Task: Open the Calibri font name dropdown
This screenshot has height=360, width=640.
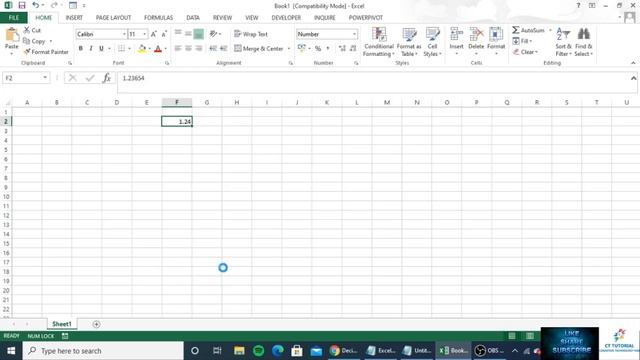Action: click(x=124, y=34)
